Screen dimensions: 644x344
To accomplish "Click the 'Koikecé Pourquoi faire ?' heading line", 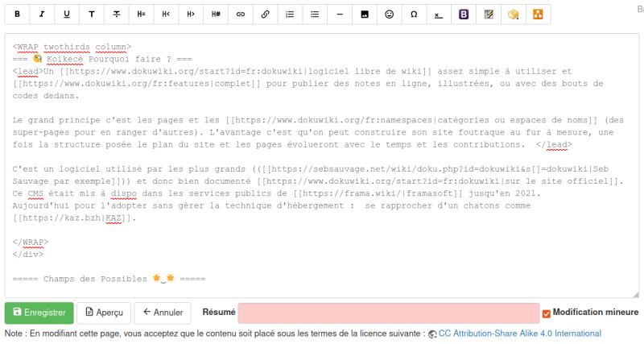I will (102, 59).
